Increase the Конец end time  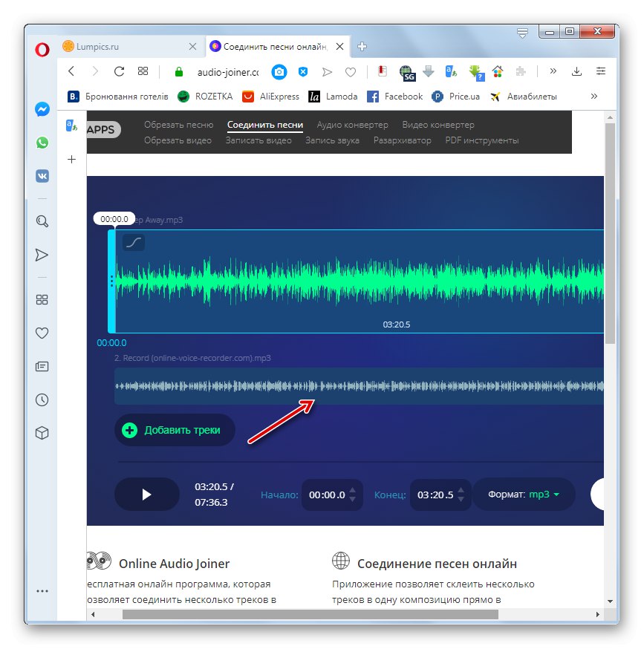(x=461, y=491)
